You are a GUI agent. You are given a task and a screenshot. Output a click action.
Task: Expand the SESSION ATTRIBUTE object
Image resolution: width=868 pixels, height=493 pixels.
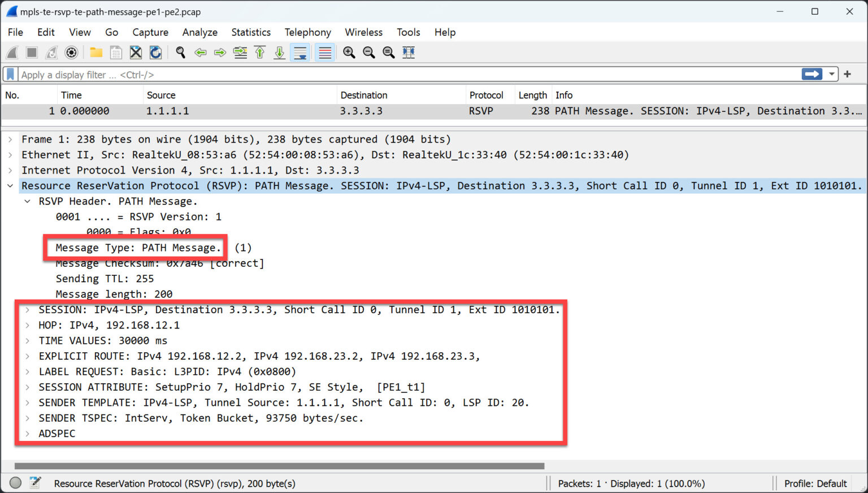(27, 387)
